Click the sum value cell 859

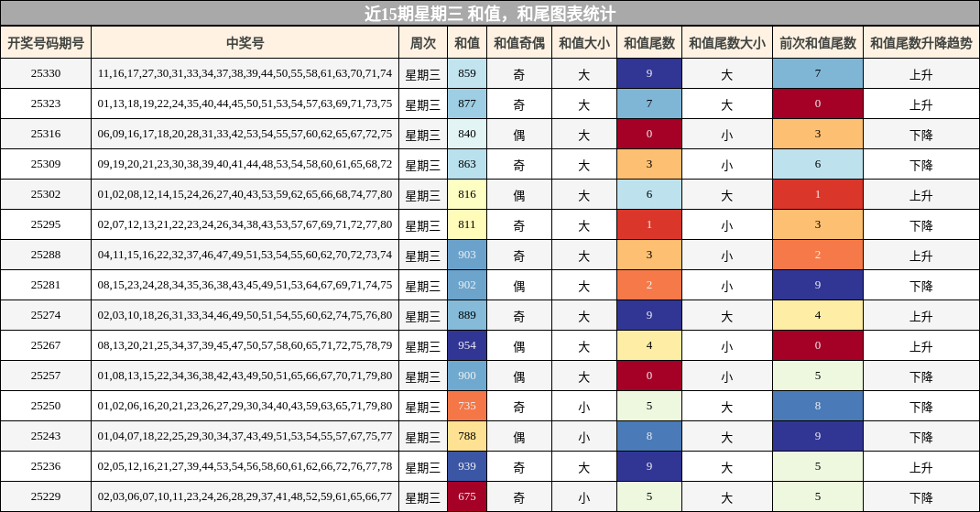(x=467, y=73)
